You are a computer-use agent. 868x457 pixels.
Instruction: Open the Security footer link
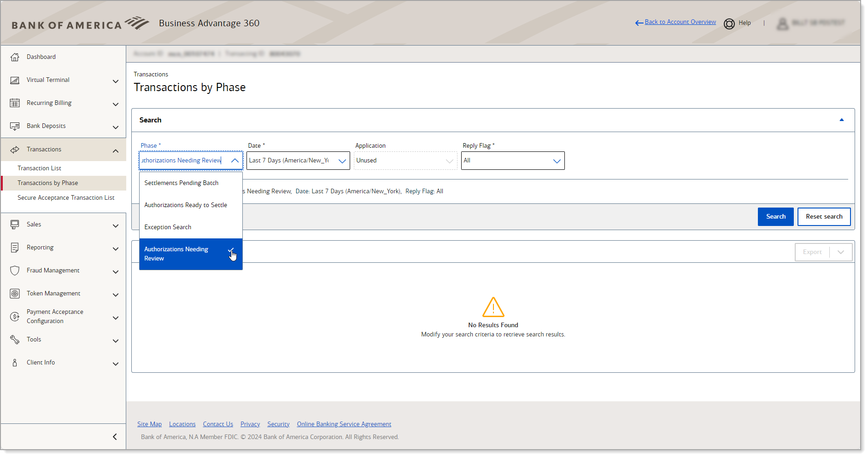[x=278, y=424]
